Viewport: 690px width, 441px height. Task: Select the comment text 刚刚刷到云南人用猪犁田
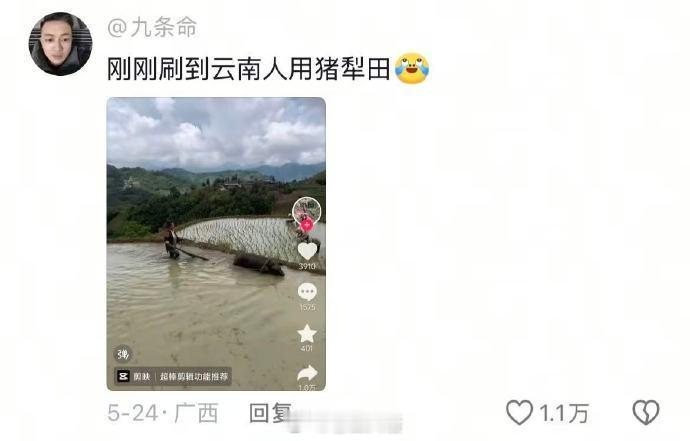click(249, 69)
